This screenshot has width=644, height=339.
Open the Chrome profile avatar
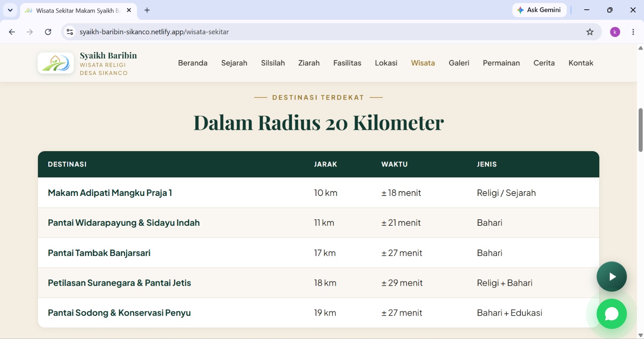pos(615,32)
